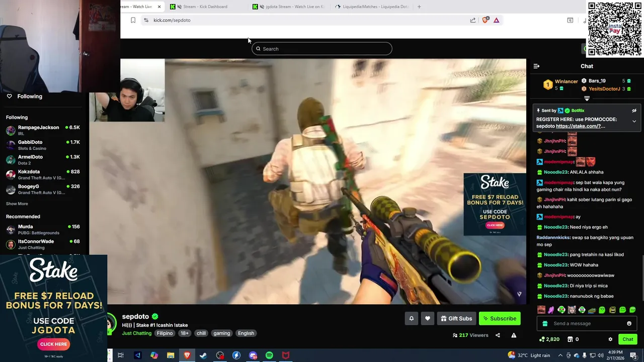This screenshot has width=644, height=362.
Task: Switch to Liquipedia Matches tab
Action: [x=372, y=7]
